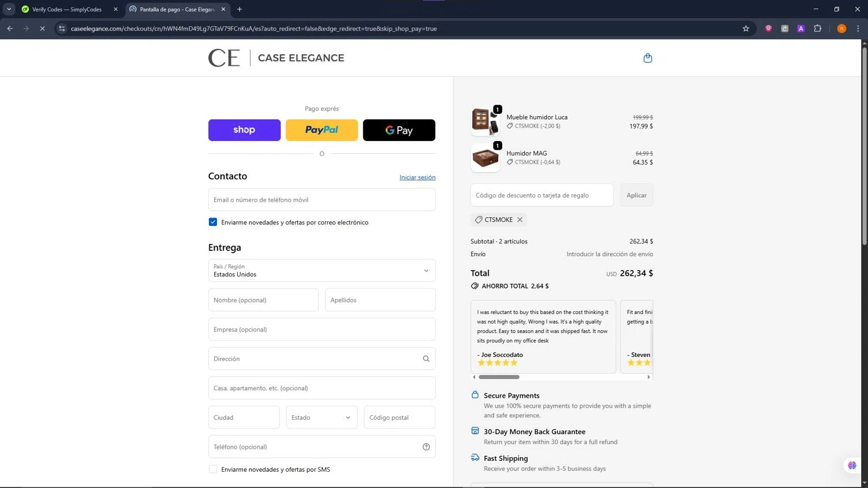Go back in browser history
Image resolution: width=868 pixels, height=488 pixels.
point(10,28)
